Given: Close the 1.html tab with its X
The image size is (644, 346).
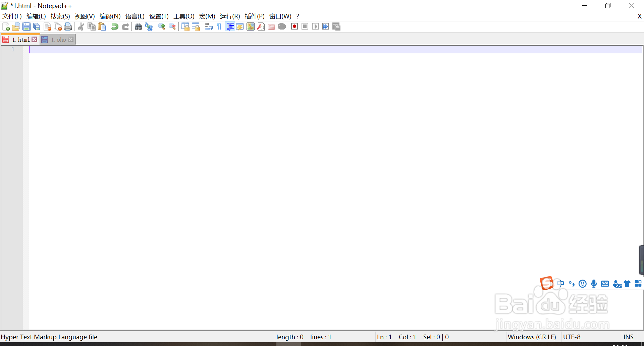Looking at the screenshot, I should point(35,40).
